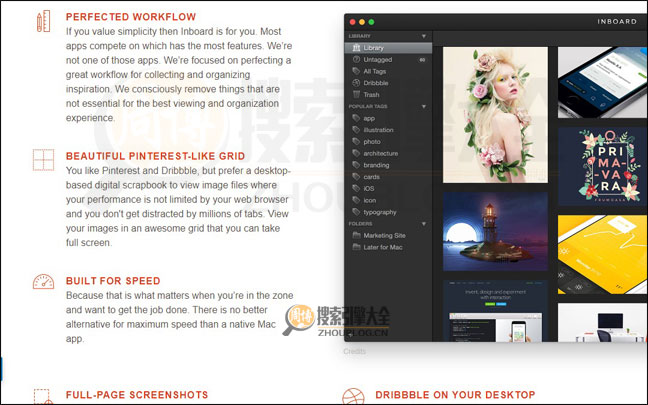Click the Untagged count badge
Screen dimensions: 648x405
coord(422,60)
